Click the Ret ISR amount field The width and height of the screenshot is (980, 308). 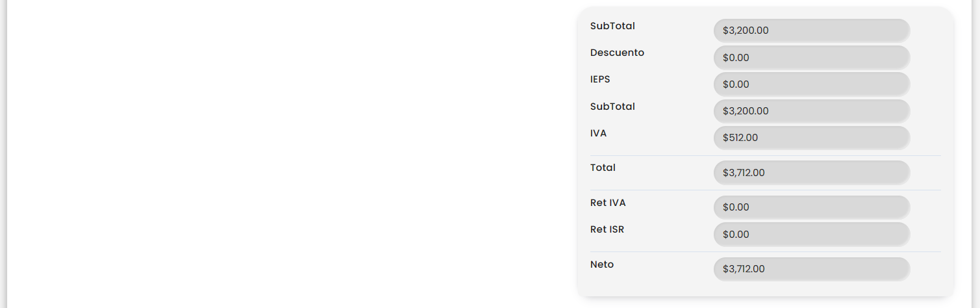(811, 235)
